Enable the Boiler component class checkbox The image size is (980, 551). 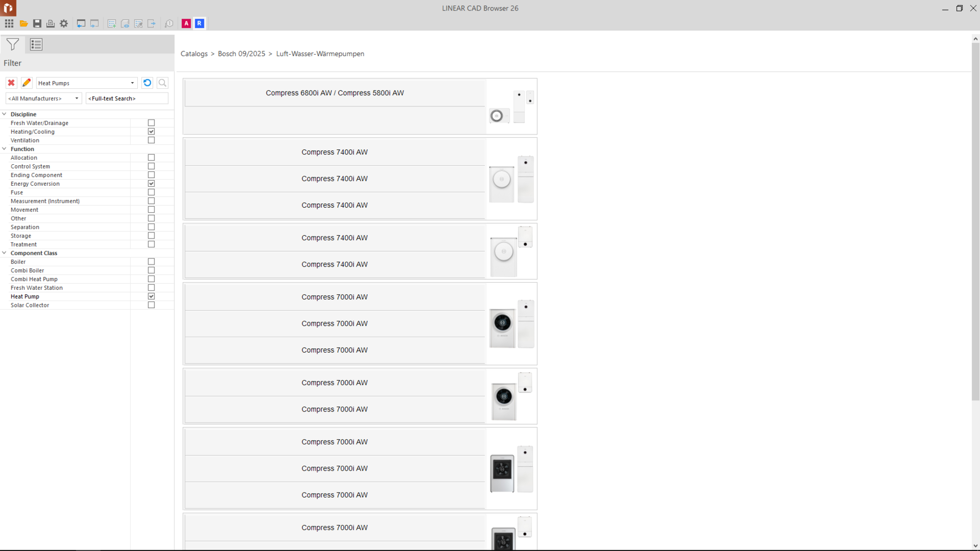click(x=152, y=262)
